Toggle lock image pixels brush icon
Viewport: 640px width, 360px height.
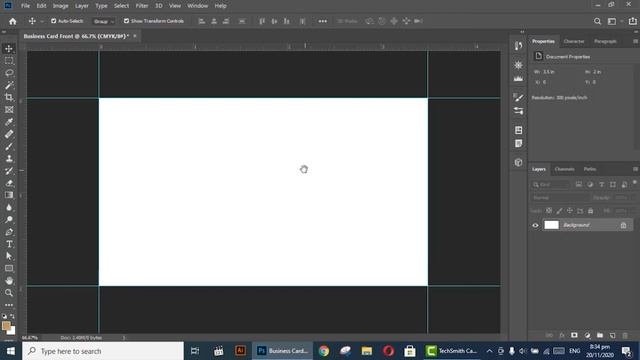click(559, 211)
